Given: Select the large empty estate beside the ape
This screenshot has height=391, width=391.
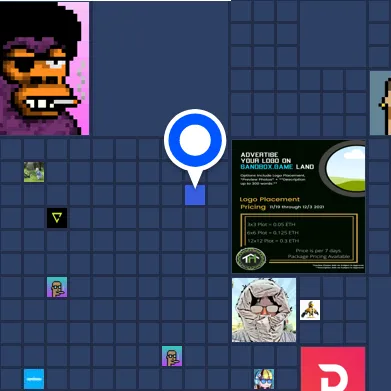Looking at the screenshot, I should coord(160,68).
